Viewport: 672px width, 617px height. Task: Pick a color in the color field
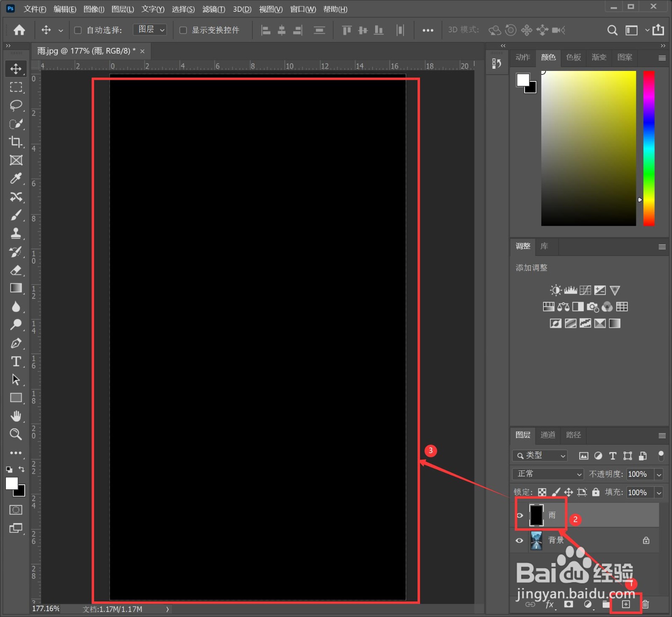point(588,148)
